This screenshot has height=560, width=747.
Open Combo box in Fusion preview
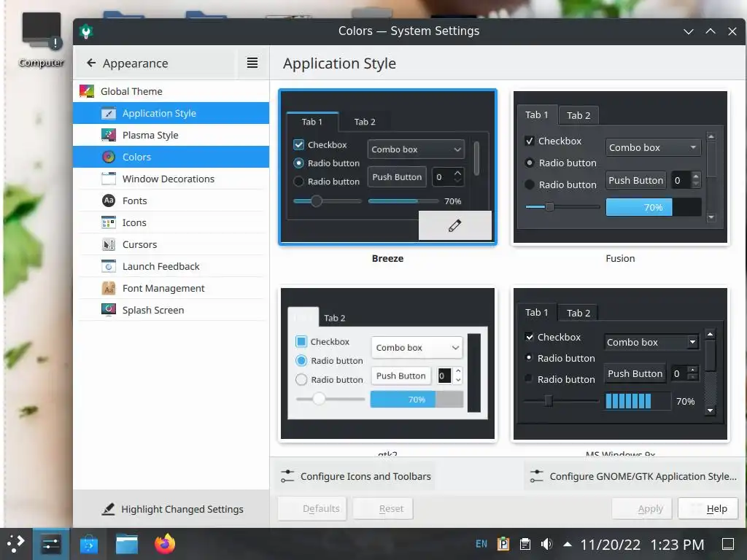click(x=653, y=147)
